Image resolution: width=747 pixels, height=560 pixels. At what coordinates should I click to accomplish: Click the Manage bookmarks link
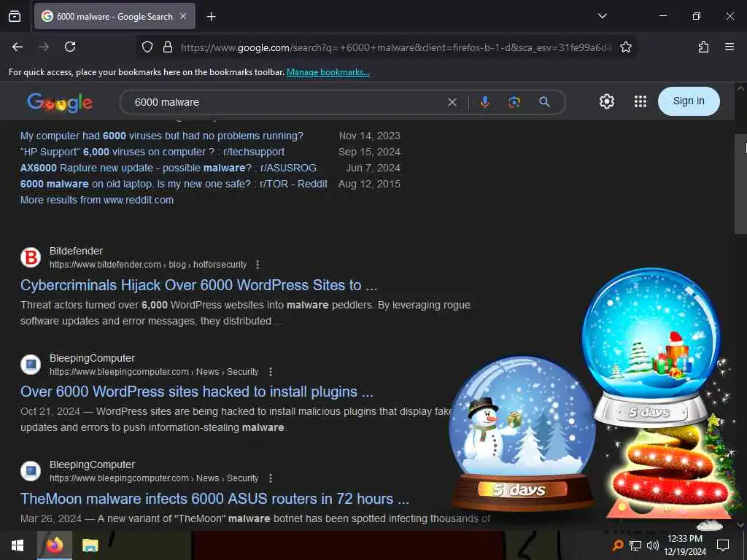pos(328,72)
